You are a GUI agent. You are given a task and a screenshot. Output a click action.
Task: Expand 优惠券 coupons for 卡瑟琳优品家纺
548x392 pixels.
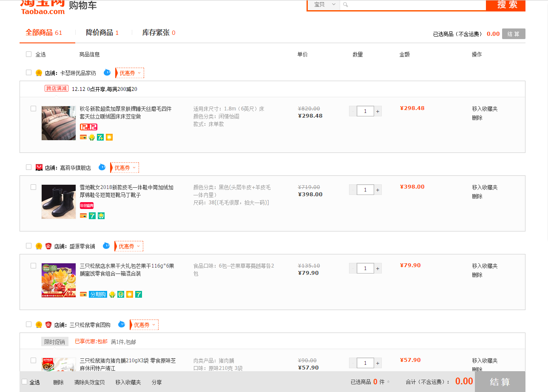(x=130, y=73)
